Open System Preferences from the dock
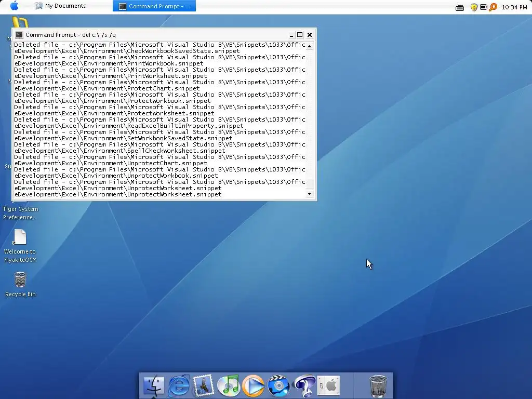The image size is (532, 399). pyautogui.click(x=328, y=385)
